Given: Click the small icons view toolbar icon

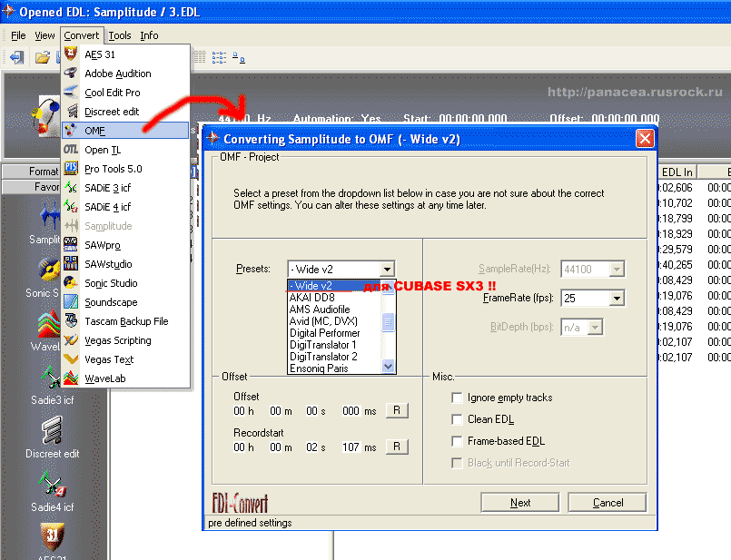Looking at the screenshot, I should pyautogui.click(x=239, y=57).
